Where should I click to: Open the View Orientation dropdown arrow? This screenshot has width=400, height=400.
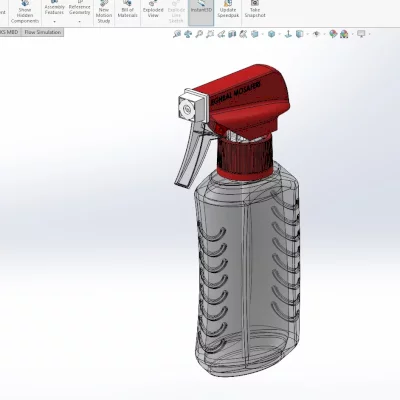point(263,34)
